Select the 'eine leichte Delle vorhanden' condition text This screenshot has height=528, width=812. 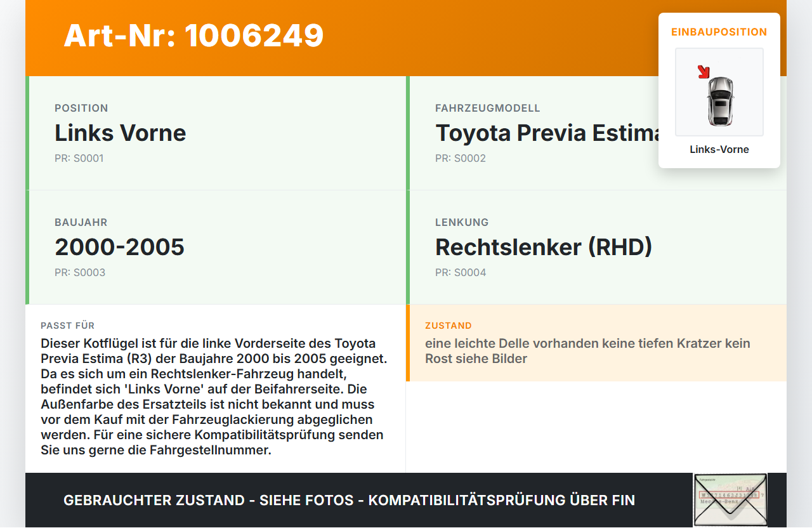tap(587, 351)
